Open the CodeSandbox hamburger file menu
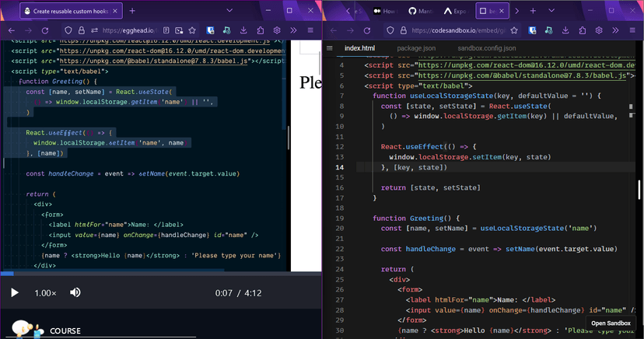This screenshot has height=339, width=644. click(329, 48)
